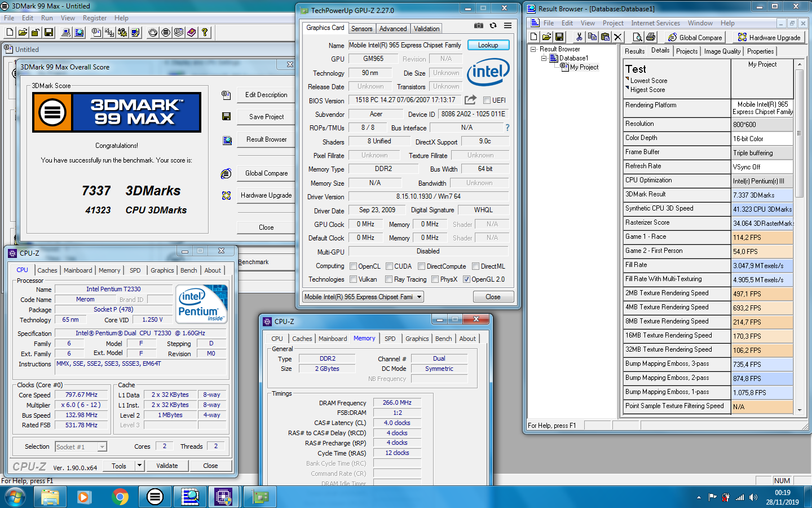Select My Project in the Result Browser tree

point(584,67)
